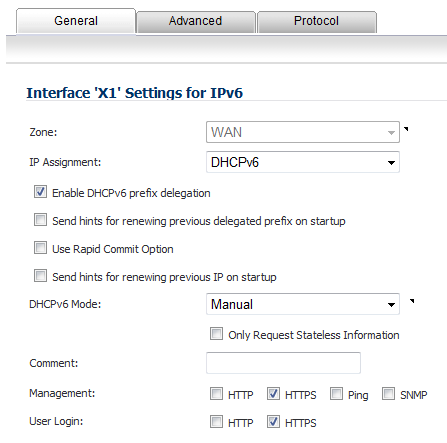Switch to the Advanced tab
Screen dimensions: 447x443
[195, 22]
